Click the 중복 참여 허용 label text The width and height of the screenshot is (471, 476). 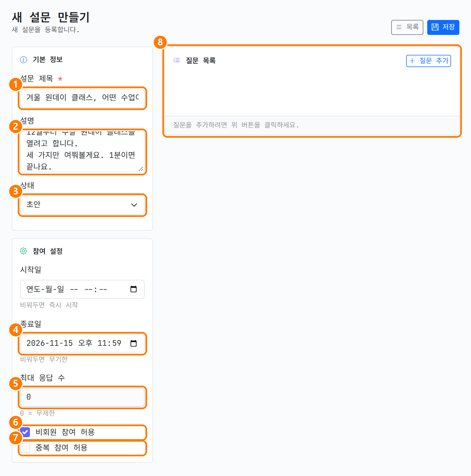(62, 448)
